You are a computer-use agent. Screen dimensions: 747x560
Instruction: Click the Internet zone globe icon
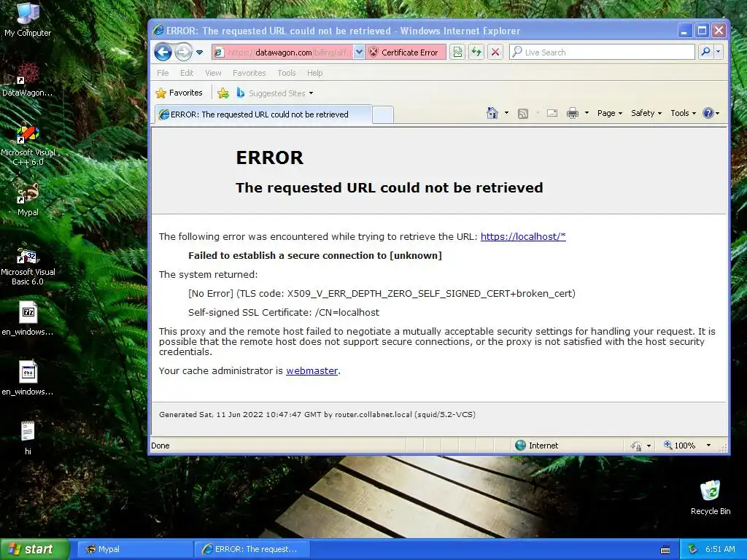click(x=520, y=446)
